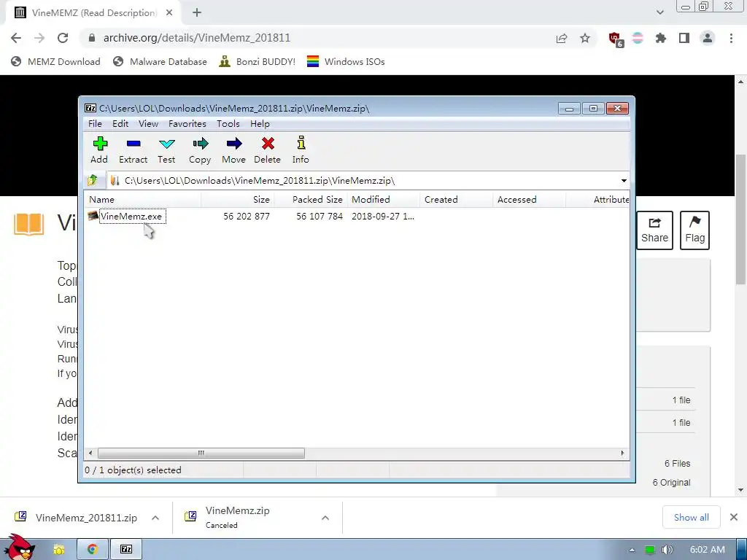The width and height of the screenshot is (747, 560).
Task: Open Chrome's three-dot menu
Action: [x=731, y=38]
